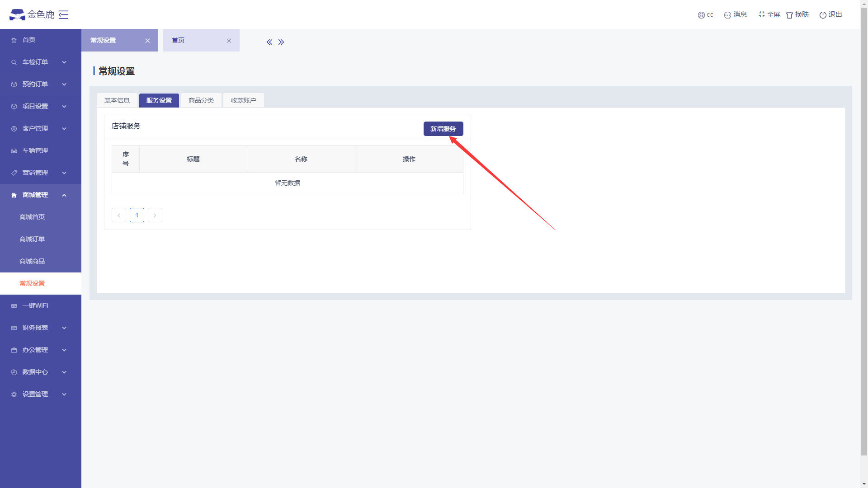
Task: Select the 服务设置 tab
Action: click(159, 100)
